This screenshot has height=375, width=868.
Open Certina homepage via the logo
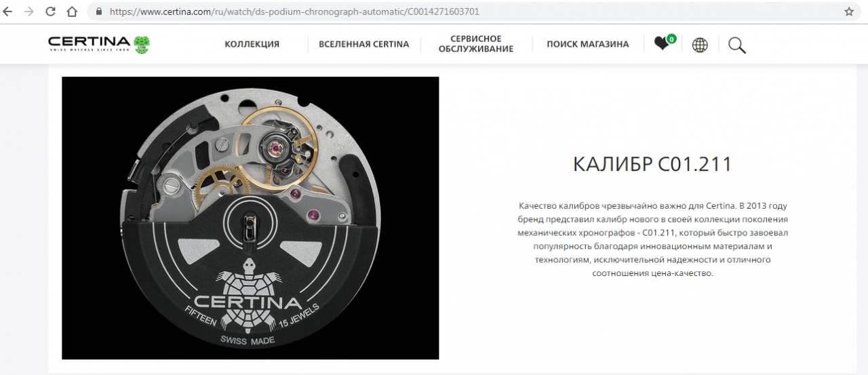click(99, 44)
